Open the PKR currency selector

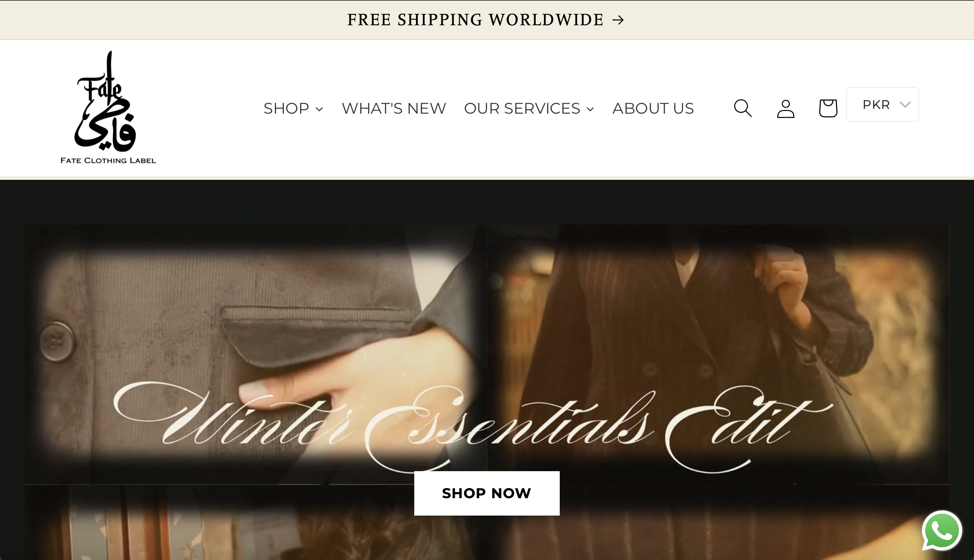click(x=883, y=105)
